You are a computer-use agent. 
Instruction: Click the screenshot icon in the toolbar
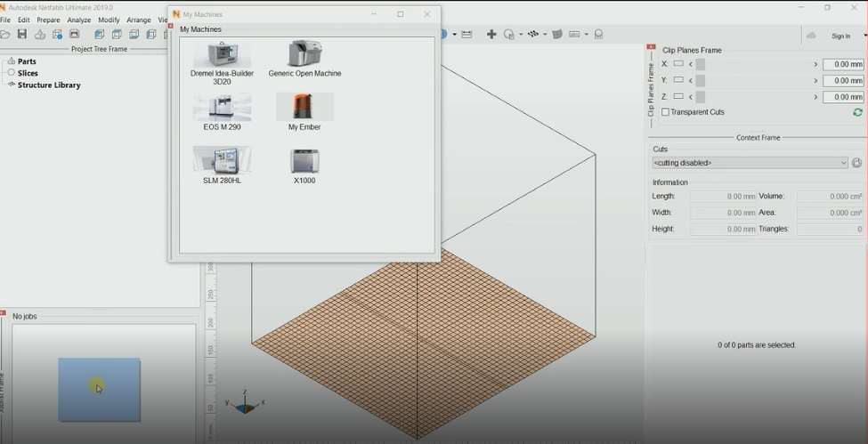[74, 35]
